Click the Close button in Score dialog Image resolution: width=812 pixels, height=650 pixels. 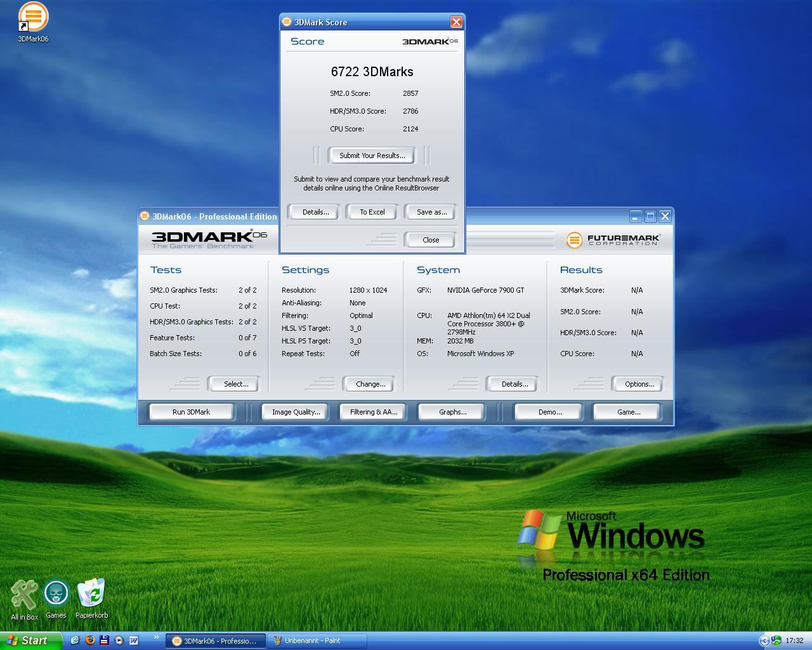click(x=431, y=240)
